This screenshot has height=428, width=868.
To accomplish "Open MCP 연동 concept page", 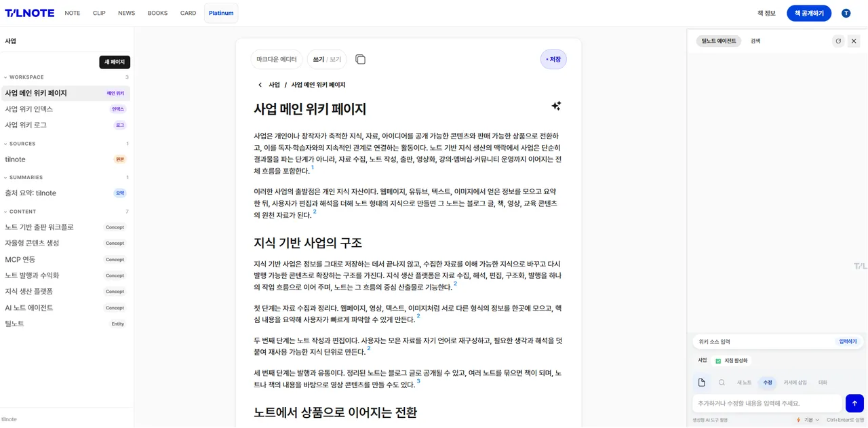I will pos(65,260).
